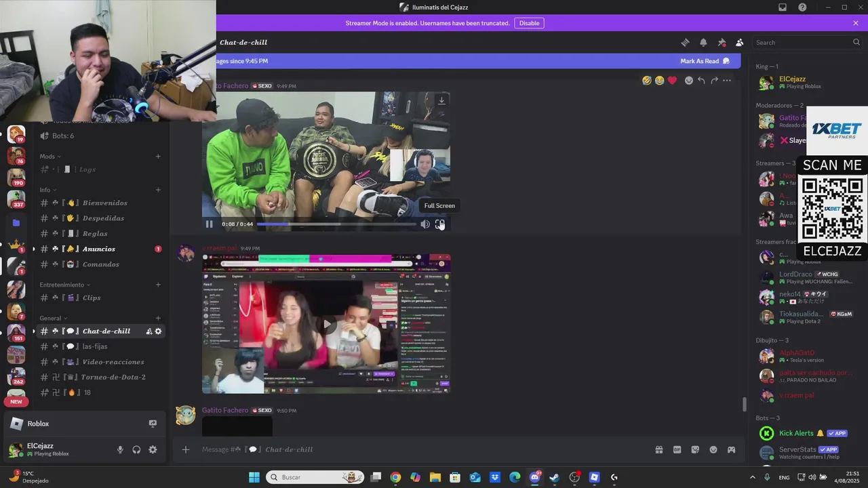This screenshot has width=868, height=488.
Task: Open Steam from the taskbar
Action: (555, 477)
